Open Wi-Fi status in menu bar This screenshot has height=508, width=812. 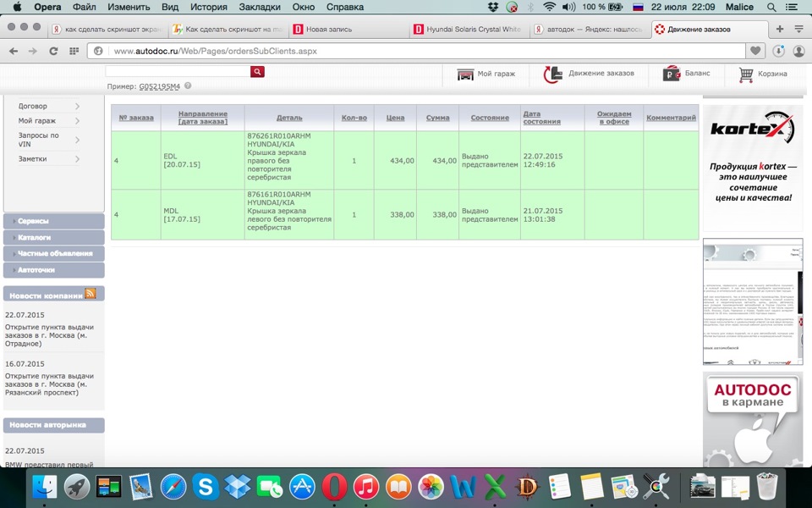(x=550, y=8)
